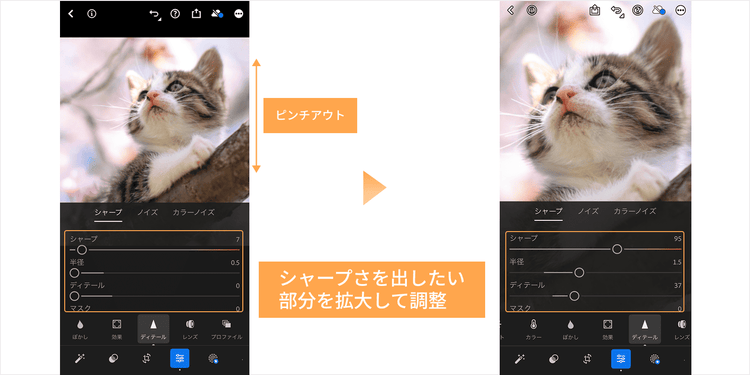This screenshot has height=375, width=750.
Task: Tap the back arrow on right phone
Action: [510, 10]
